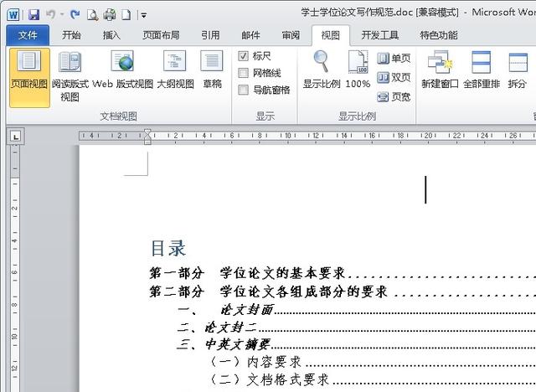
Task: Open a 新建窗口 new window
Action: point(440,70)
